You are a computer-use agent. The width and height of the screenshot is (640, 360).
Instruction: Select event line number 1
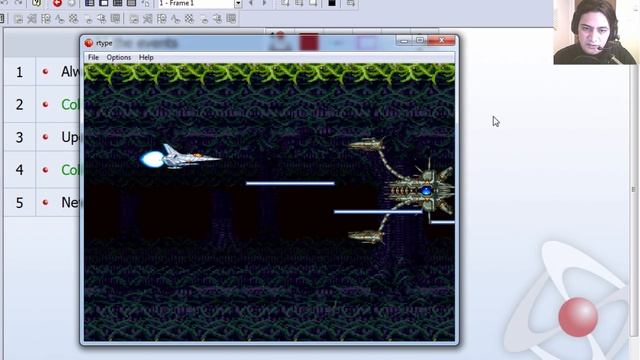click(19, 72)
